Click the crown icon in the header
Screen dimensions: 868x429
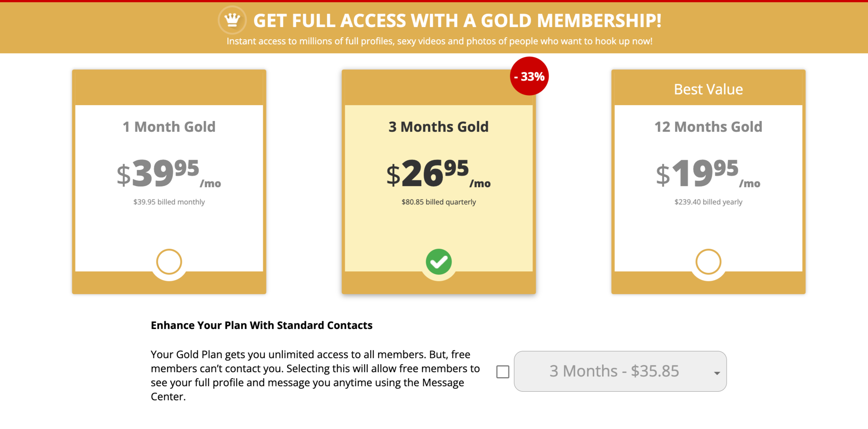(x=232, y=20)
